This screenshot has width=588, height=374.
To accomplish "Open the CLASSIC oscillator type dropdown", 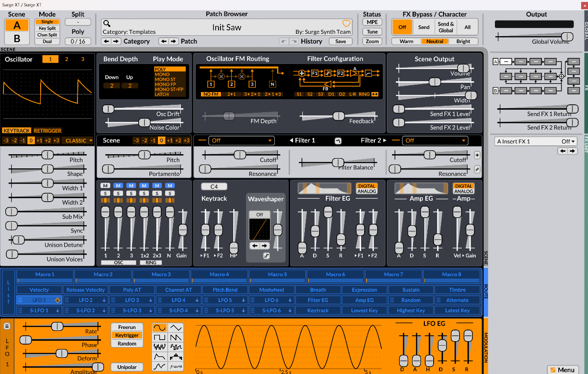I will (78, 140).
